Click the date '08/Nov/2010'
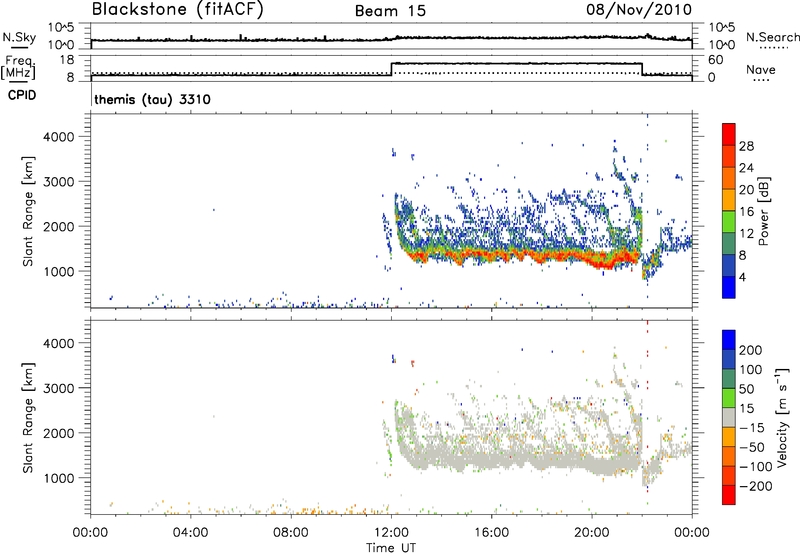This screenshot has height=554, width=800. [x=639, y=9]
